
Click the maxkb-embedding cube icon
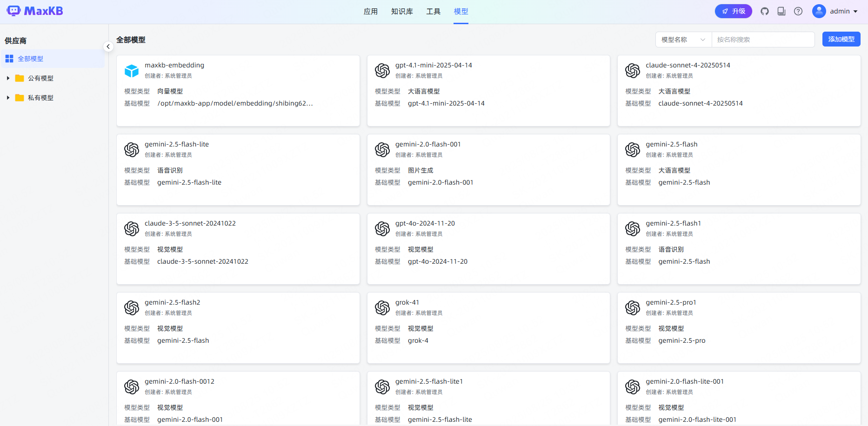point(132,71)
